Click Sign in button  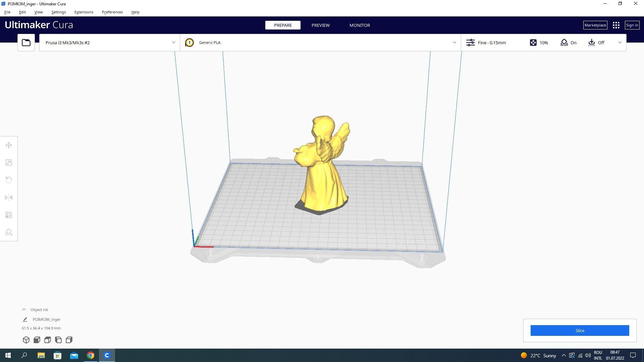point(632,25)
